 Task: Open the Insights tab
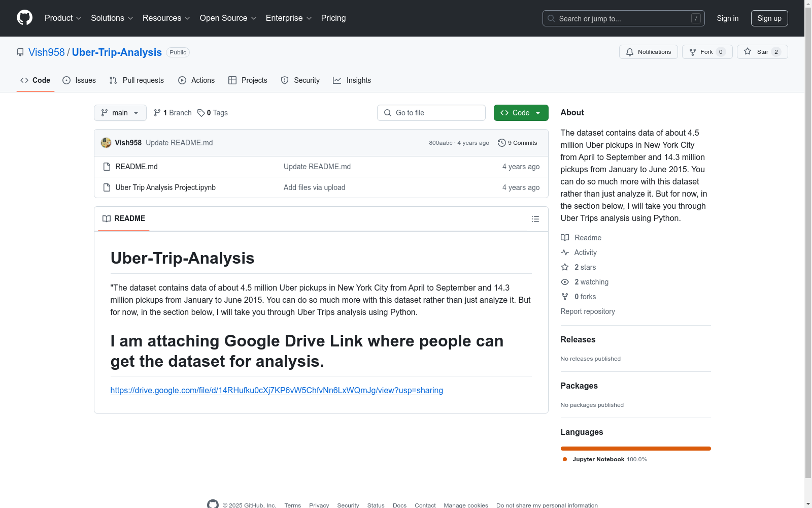click(x=352, y=80)
